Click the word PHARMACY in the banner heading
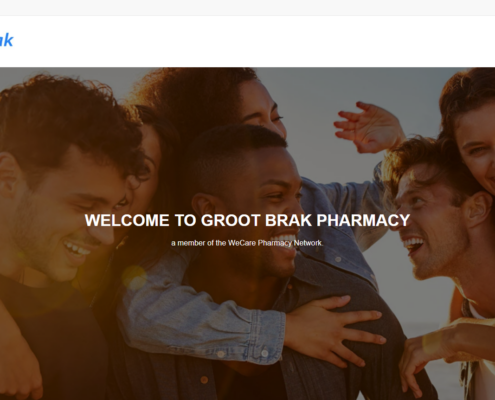This screenshot has width=495, height=400. [x=363, y=220]
